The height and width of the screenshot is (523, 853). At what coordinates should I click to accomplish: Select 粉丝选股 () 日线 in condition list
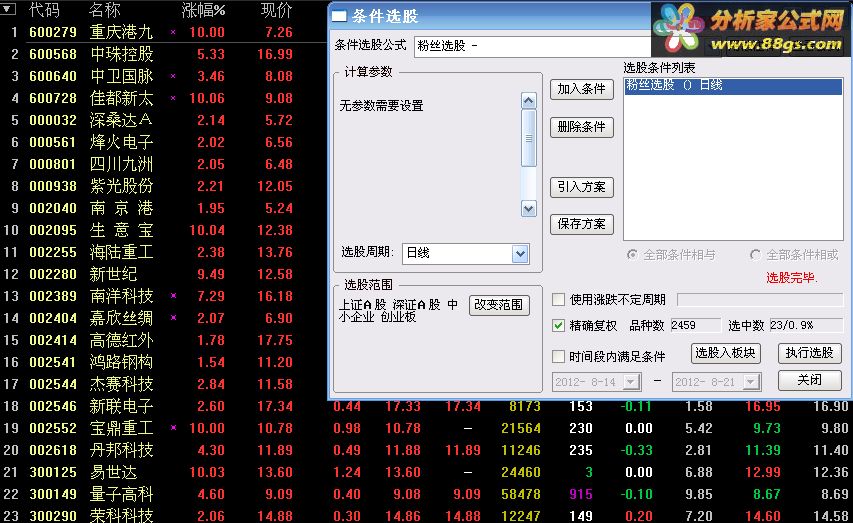click(733, 86)
